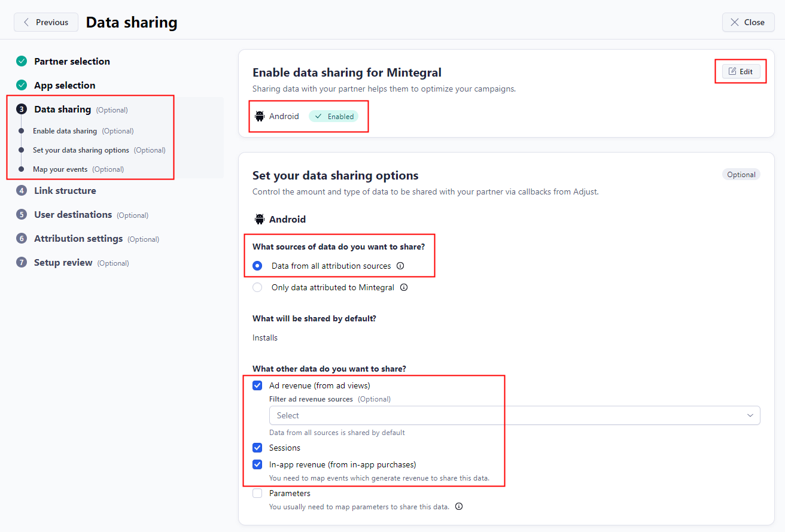Viewport: 785px width, 532px height.
Task: Click the info icon beside the Parameters note
Action: [458, 506]
